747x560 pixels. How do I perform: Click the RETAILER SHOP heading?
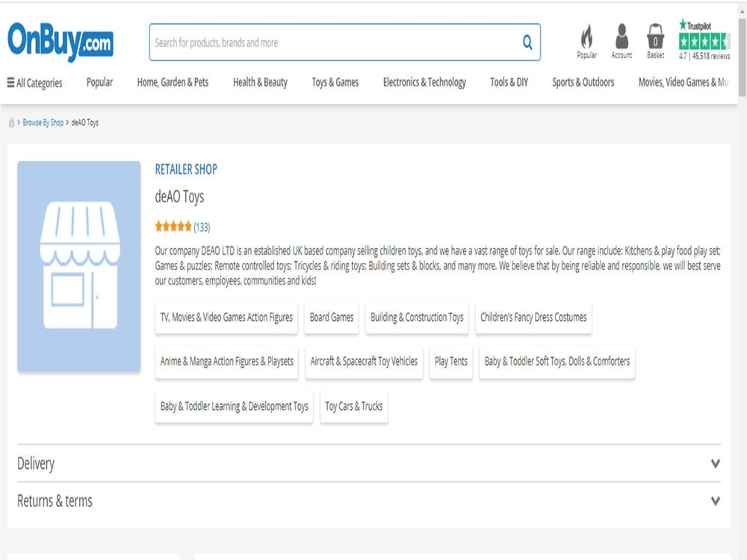point(186,169)
